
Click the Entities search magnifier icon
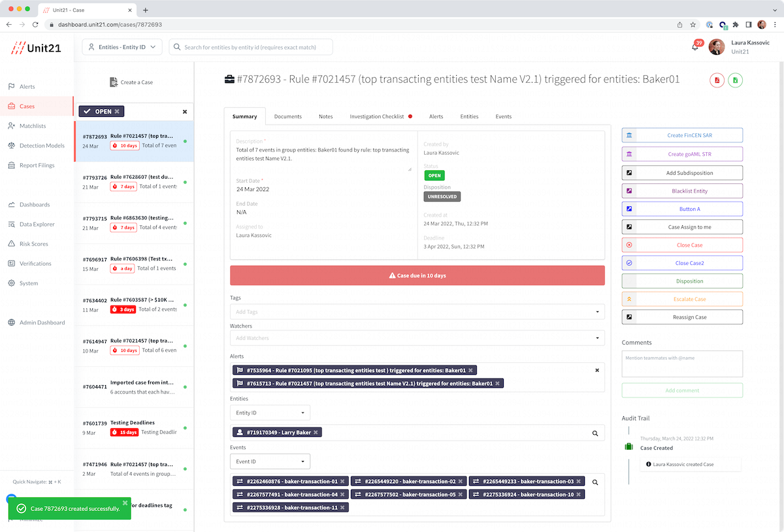point(595,433)
